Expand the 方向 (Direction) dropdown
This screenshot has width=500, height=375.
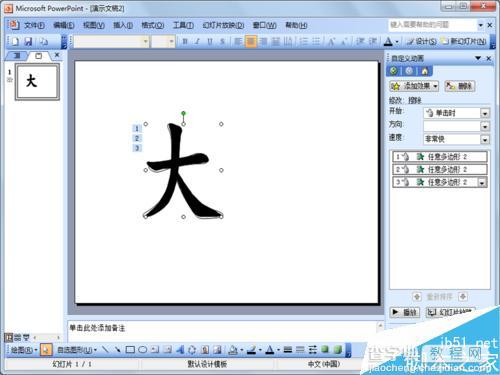point(485,126)
